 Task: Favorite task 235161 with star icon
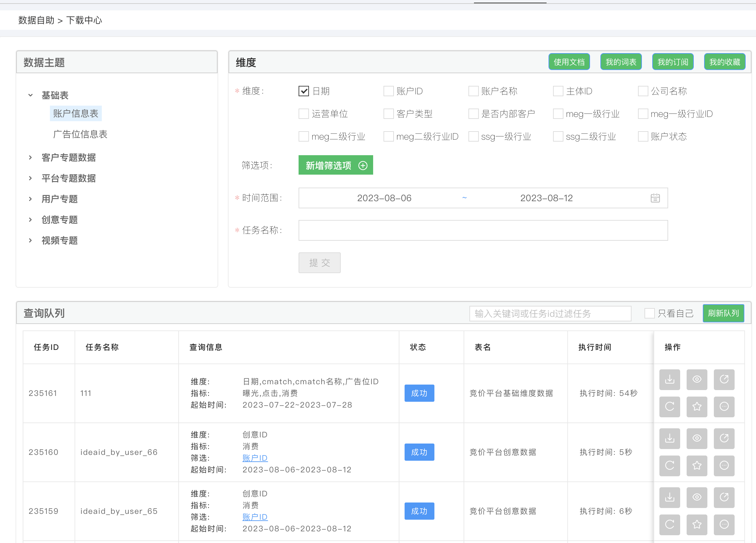697,407
